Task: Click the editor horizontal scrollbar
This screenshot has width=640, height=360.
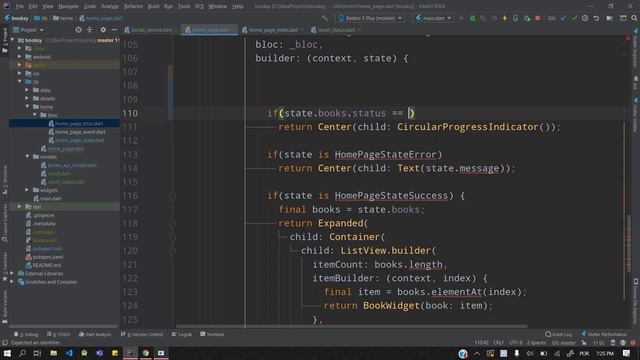Action: pyautogui.click(x=351, y=326)
